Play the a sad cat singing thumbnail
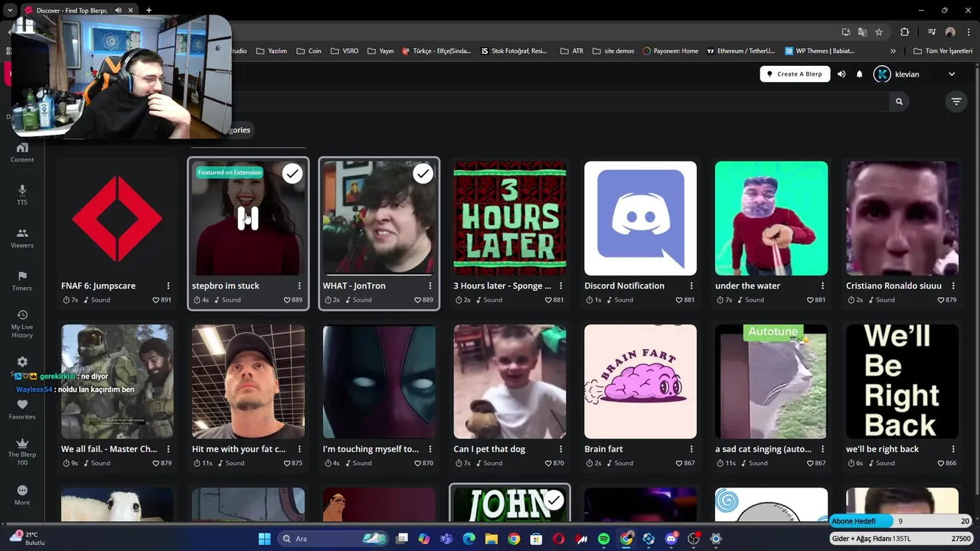Viewport: 980px width, 551px height. click(771, 381)
